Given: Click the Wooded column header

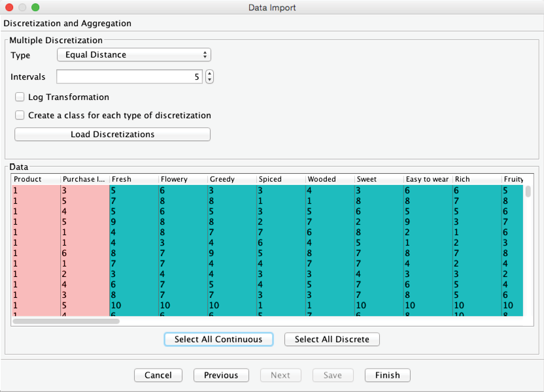Looking at the screenshot, I should (330, 179).
